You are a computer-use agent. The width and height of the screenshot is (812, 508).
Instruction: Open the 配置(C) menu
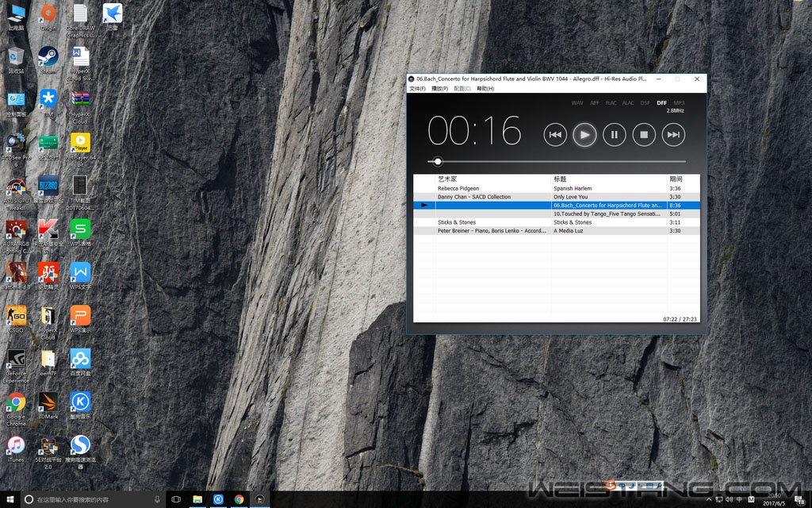coord(462,89)
